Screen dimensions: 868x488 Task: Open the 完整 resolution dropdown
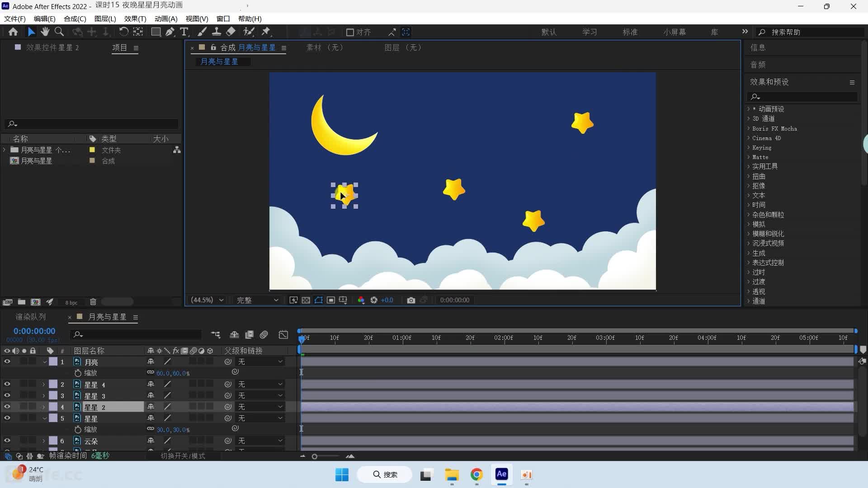point(257,300)
